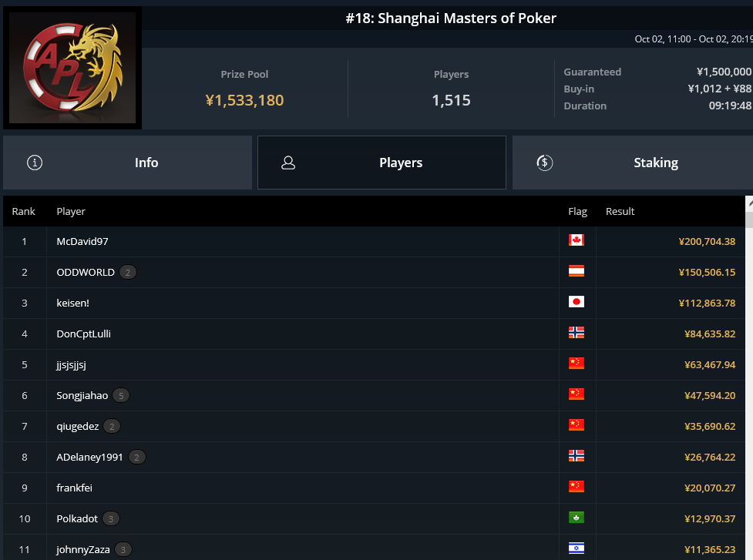The width and height of the screenshot is (753, 560).
Task: Select player jjsjsjjsj
Action: [71, 364]
